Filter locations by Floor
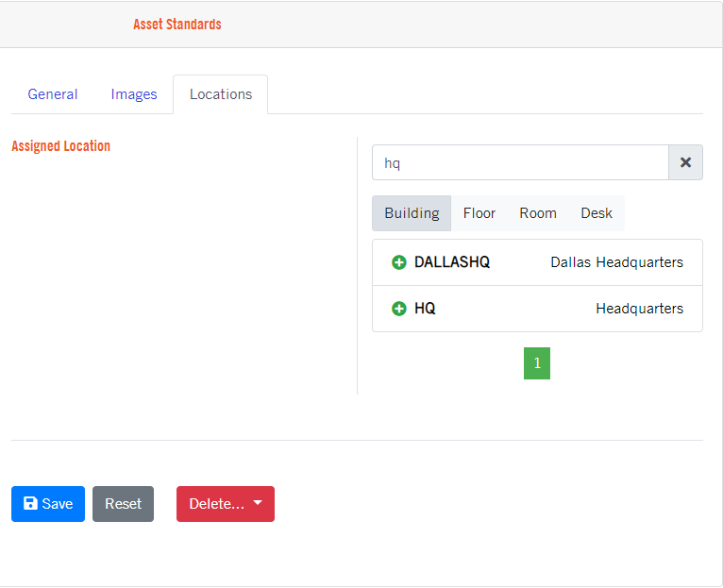The height and width of the screenshot is (588, 723). [479, 213]
